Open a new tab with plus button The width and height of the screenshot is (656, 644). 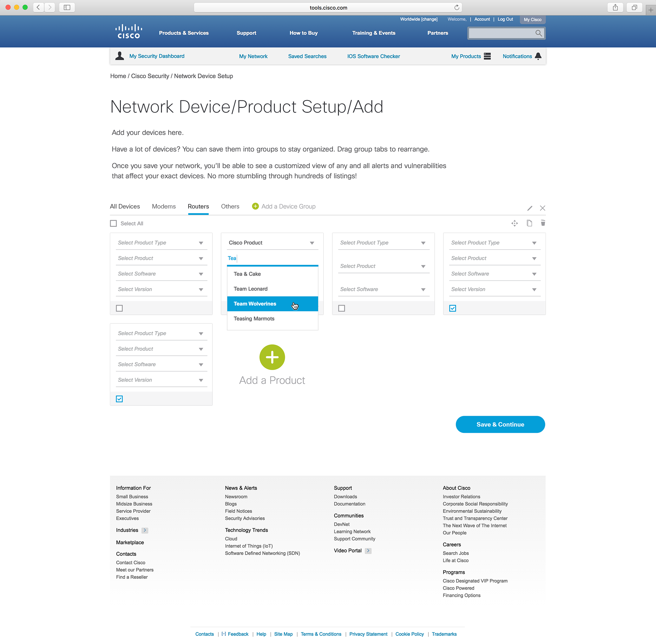[651, 10]
